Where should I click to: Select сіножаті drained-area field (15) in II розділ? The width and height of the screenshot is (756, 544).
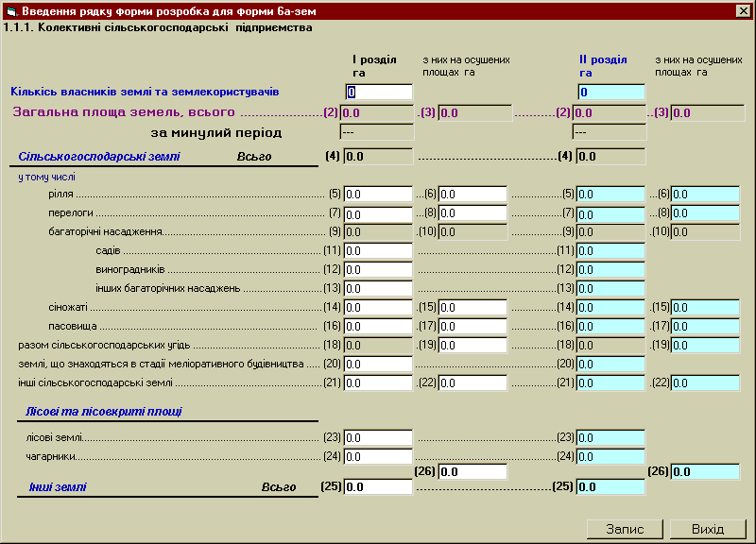point(705,307)
